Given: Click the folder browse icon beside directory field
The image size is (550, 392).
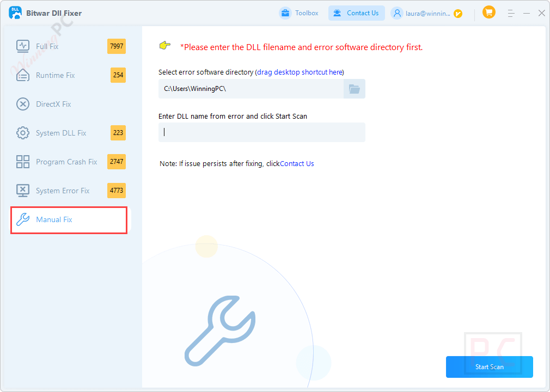Looking at the screenshot, I should (354, 88).
